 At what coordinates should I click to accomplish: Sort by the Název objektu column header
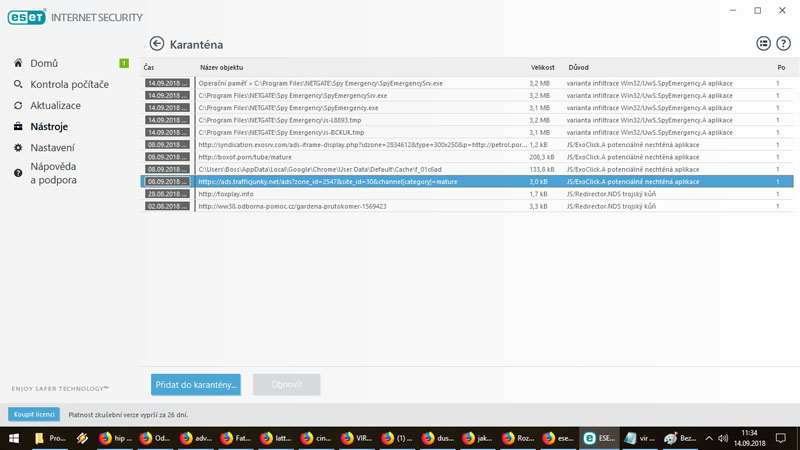coord(221,67)
